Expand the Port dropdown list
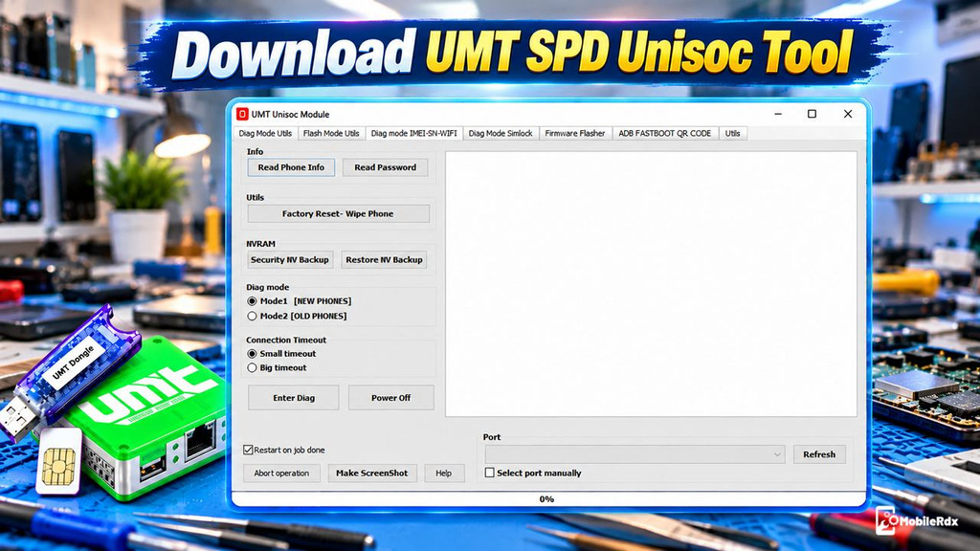The width and height of the screenshot is (980, 551). (777, 454)
